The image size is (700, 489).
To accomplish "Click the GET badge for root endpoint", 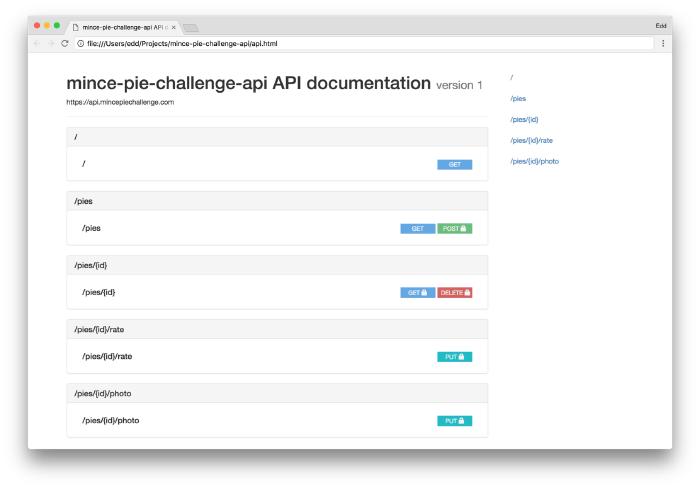I will pos(454,164).
